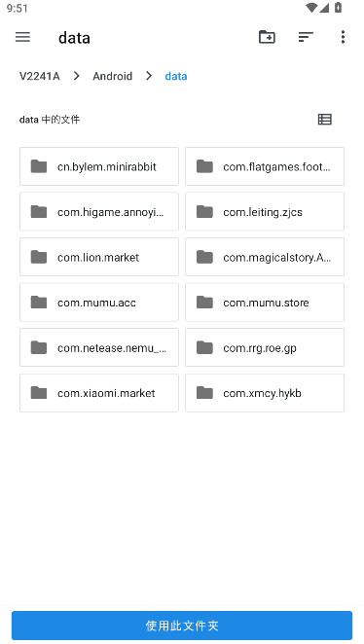Click the folder icon next to com.mumu.store

(x=204, y=303)
